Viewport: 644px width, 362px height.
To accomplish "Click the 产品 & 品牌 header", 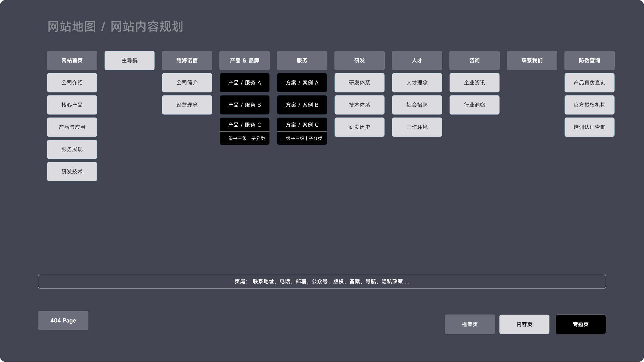I will (x=244, y=61).
